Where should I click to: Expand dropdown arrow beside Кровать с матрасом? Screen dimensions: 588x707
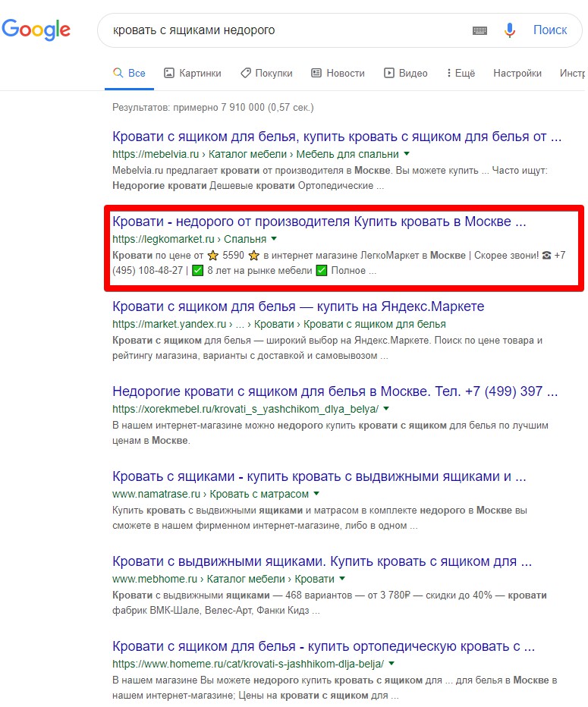click(x=316, y=493)
